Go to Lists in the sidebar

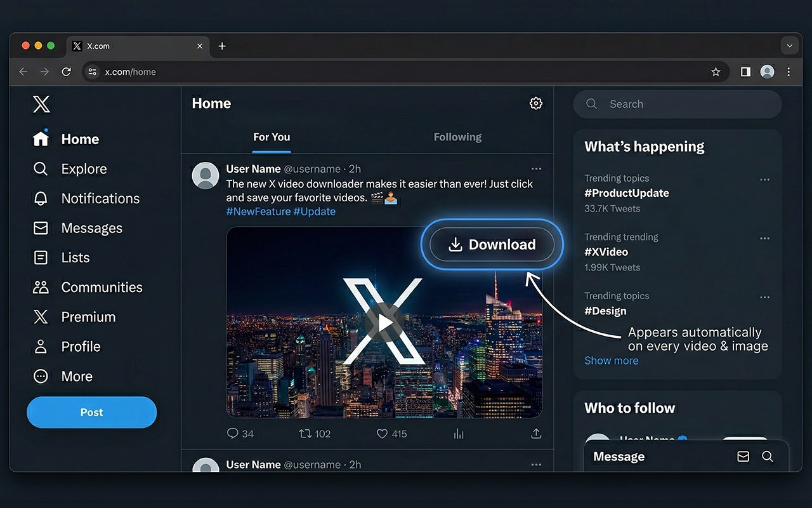(61, 258)
